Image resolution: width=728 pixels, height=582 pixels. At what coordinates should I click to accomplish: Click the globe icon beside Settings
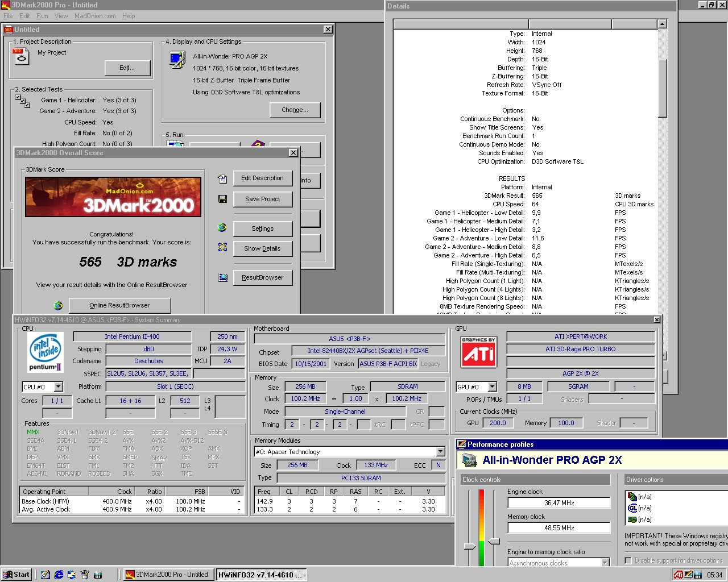tap(222, 227)
